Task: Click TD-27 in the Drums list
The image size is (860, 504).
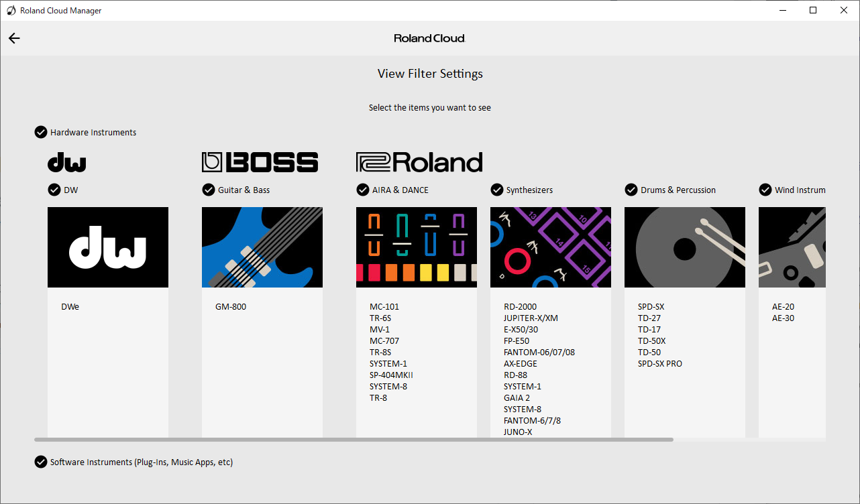Action: coord(649,318)
